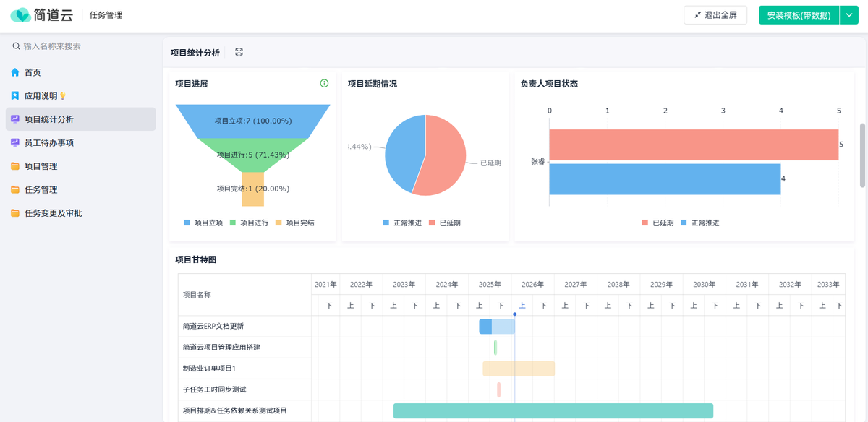Image resolution: width=868 pixels, height=422 pixels.
Task: Click 任务管理 title in header
Action: 106,15
